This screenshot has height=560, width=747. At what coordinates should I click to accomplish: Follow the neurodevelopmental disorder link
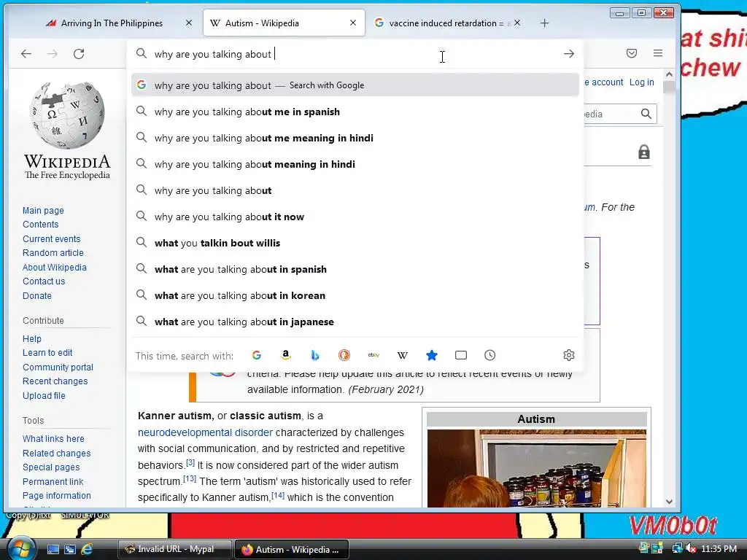point(205,432)
